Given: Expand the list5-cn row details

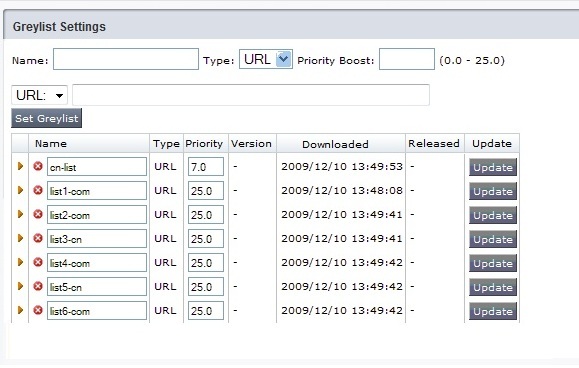Looking at the screenshot, I should click(20, 286).
